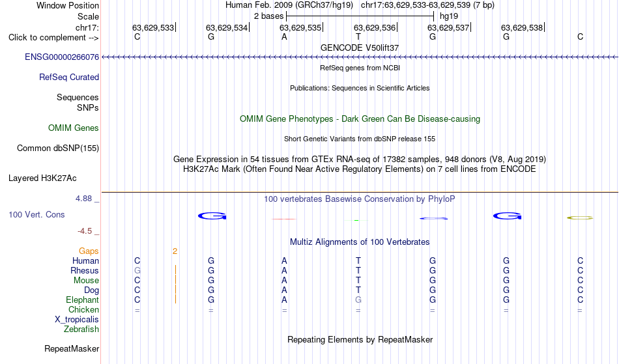Click the 'RefSeq genes from NCBI' title
The image size is (619, 364).
pyautogui.click(x=360, y=68)
